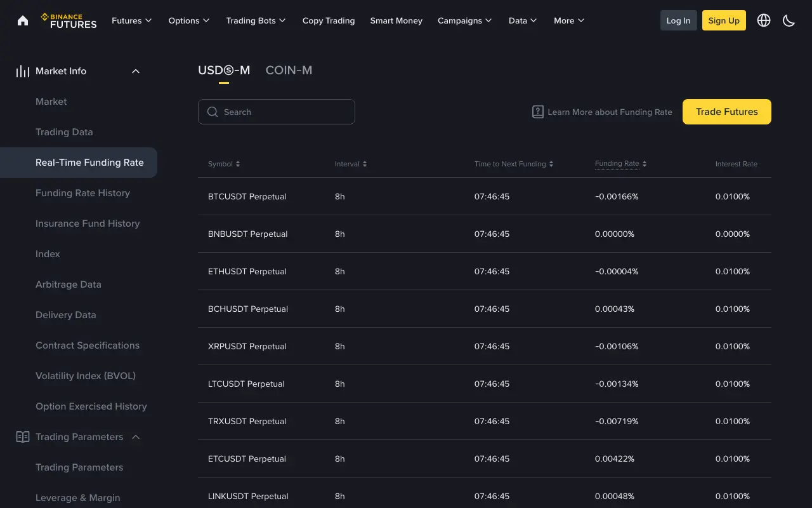Sort by Time to Next Funding arrows

click(551, 164)
